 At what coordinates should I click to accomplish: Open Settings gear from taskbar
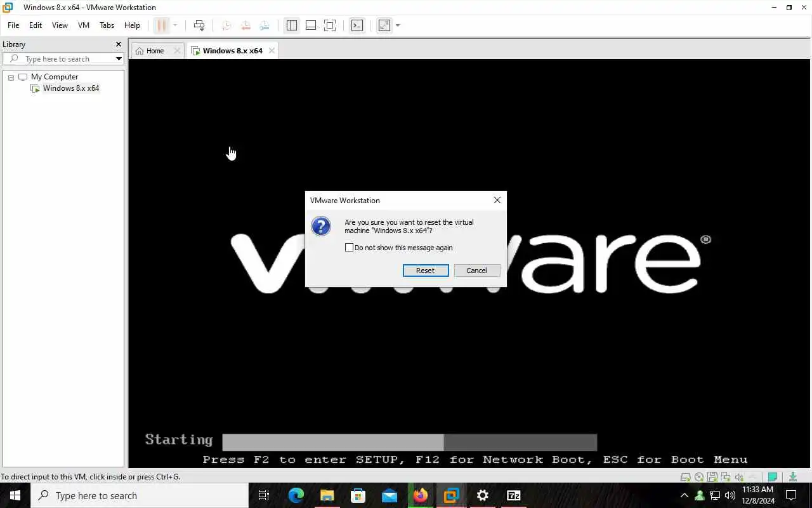point(483,495)
